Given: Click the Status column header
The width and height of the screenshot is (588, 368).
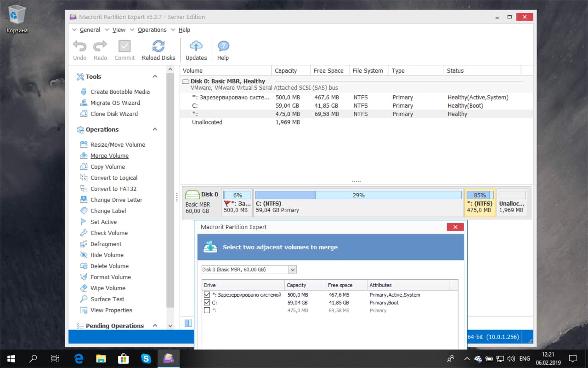Looking at the screenshot, I should coord(482,70).
